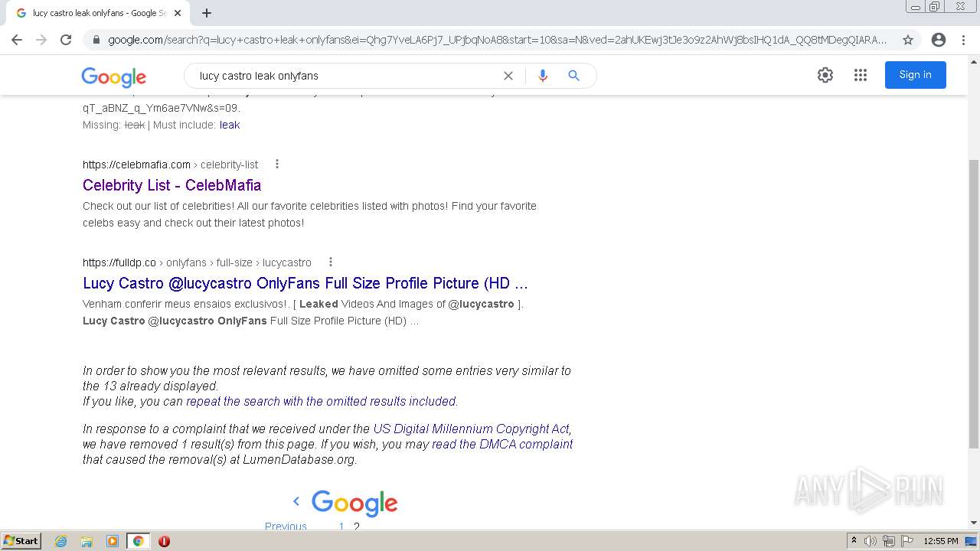This screenshot has height=551, width=980.
Task: Open Action Center flag icon
Action: [907, 541]
